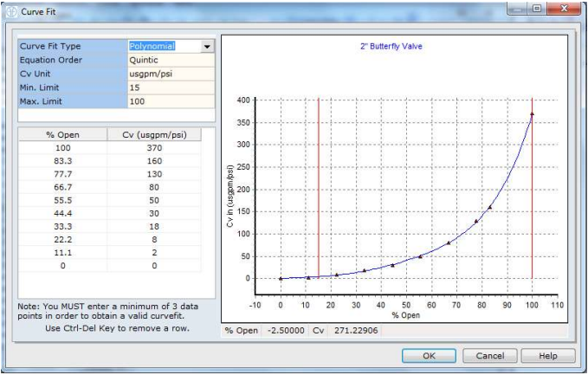This screenshot has width=588, height=375.
Task: Select the 83.3 % Open table cell
Action: click(62, 161)
